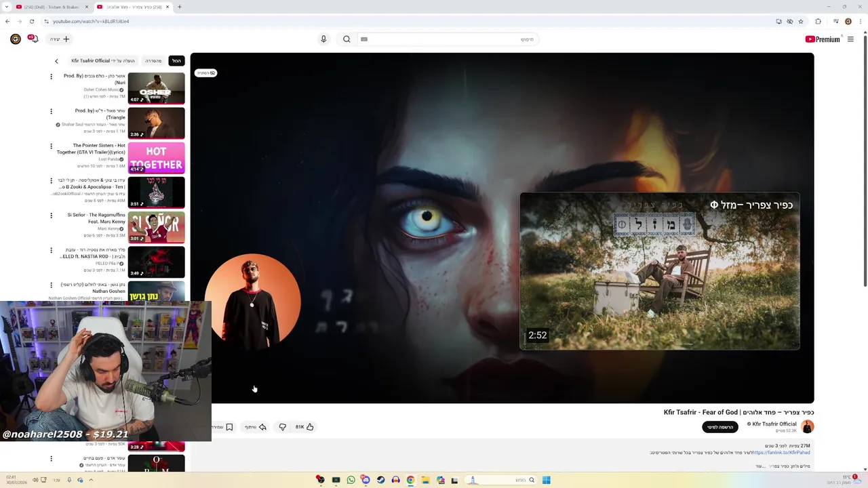This screenshot has width=868, height=488.
Task: Open the Si Señor Ragamuffins video title
Action: coord(96,218)
